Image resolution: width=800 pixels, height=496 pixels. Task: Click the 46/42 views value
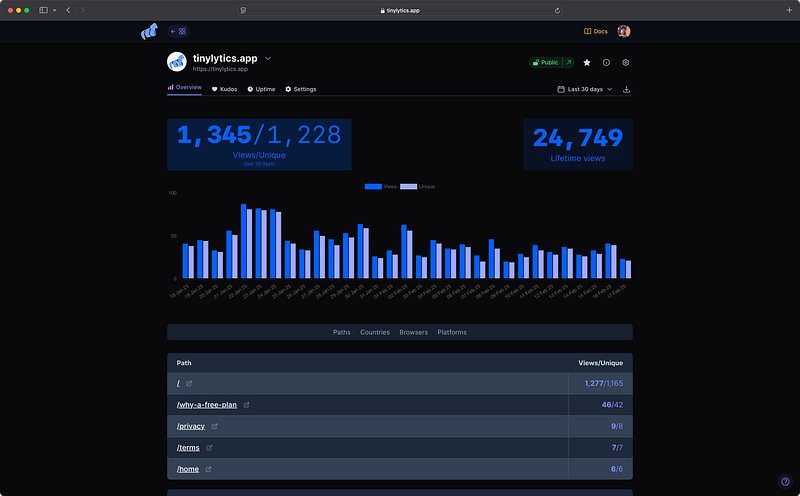click(612, 405)
